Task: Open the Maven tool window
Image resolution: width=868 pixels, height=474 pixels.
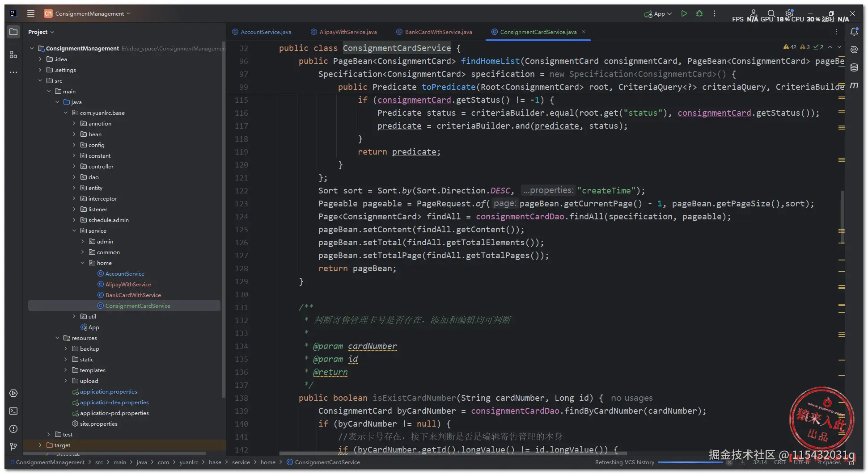Action: [x=854, y=85]
